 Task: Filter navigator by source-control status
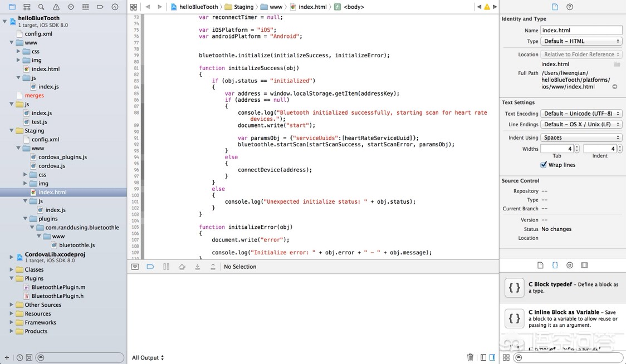[29, 358]
